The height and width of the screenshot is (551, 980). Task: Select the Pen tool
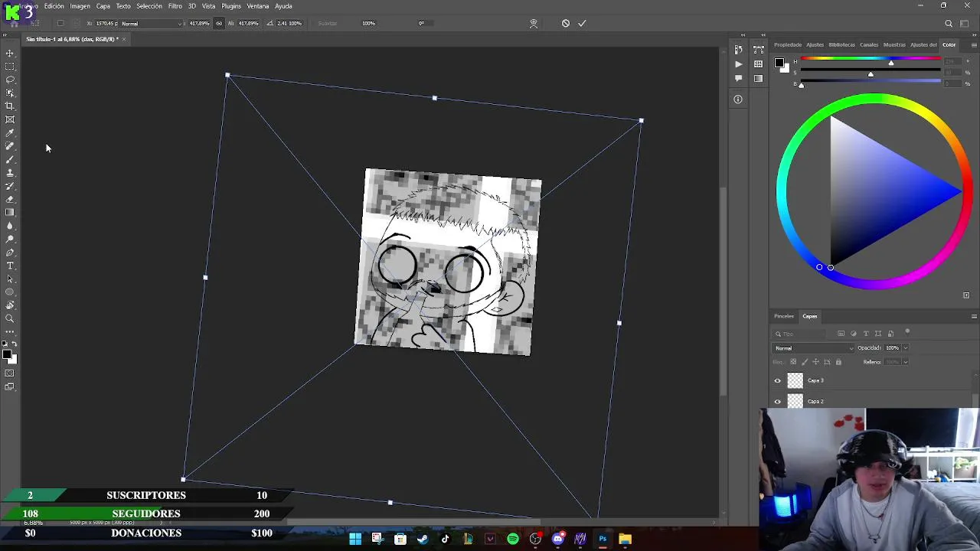click(10, 253)
